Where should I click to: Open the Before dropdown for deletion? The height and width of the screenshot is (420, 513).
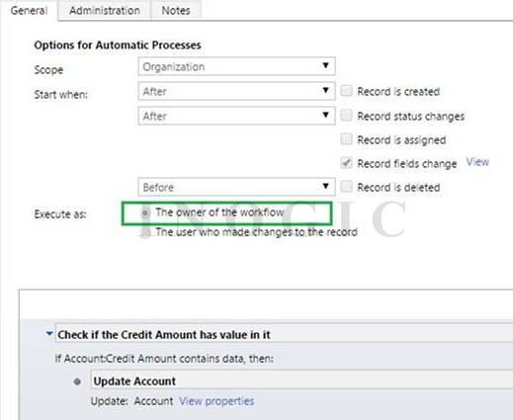click(x=236, y=187)
